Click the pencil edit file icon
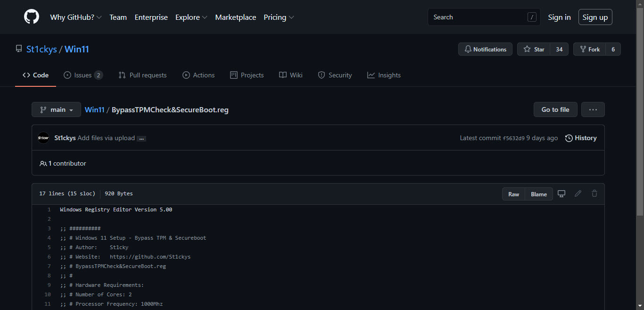This screenshot has height=310, width=644. pyautogui.click(x=578, y=194)
